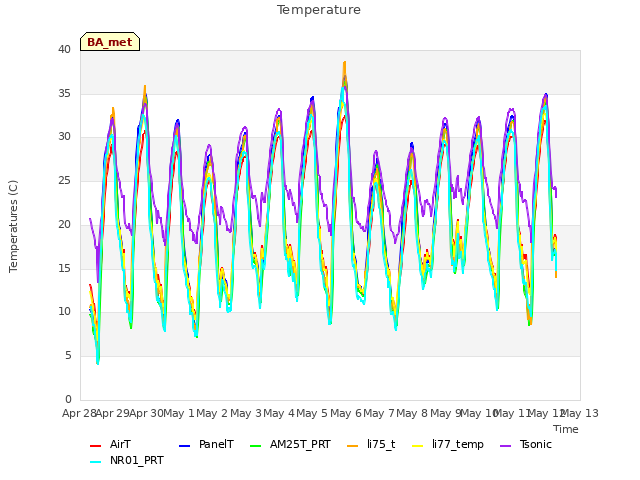The width and height of the screenshot is (640, 480).
Task: Click the May 12 date tick label
Action: click(x=546, y=413)
